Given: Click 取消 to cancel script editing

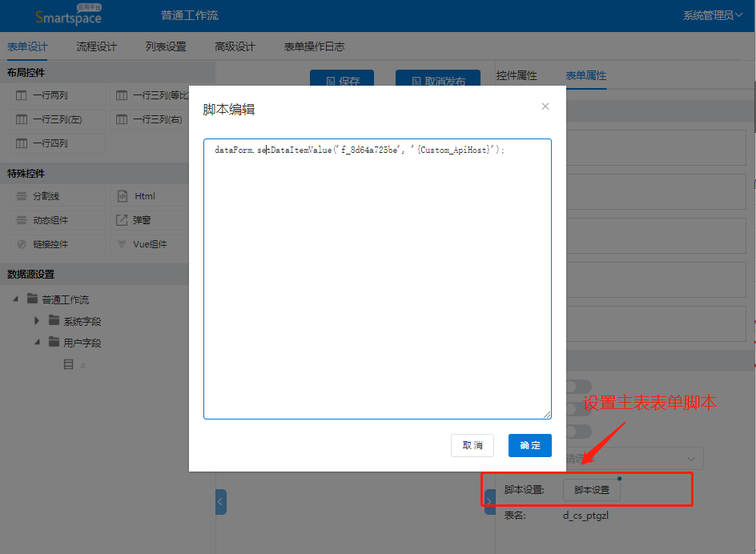Looking at the screenshot, I should coord(472,445).
